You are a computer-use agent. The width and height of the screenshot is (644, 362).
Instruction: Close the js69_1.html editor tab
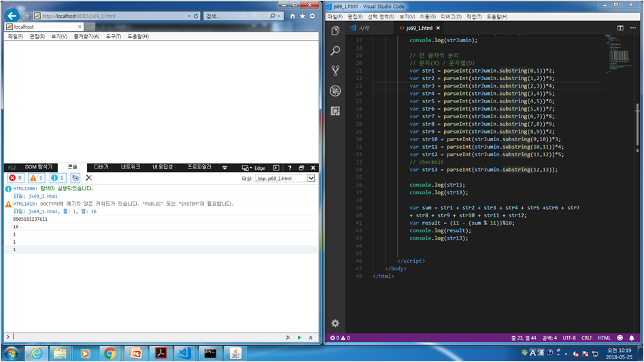438,29
